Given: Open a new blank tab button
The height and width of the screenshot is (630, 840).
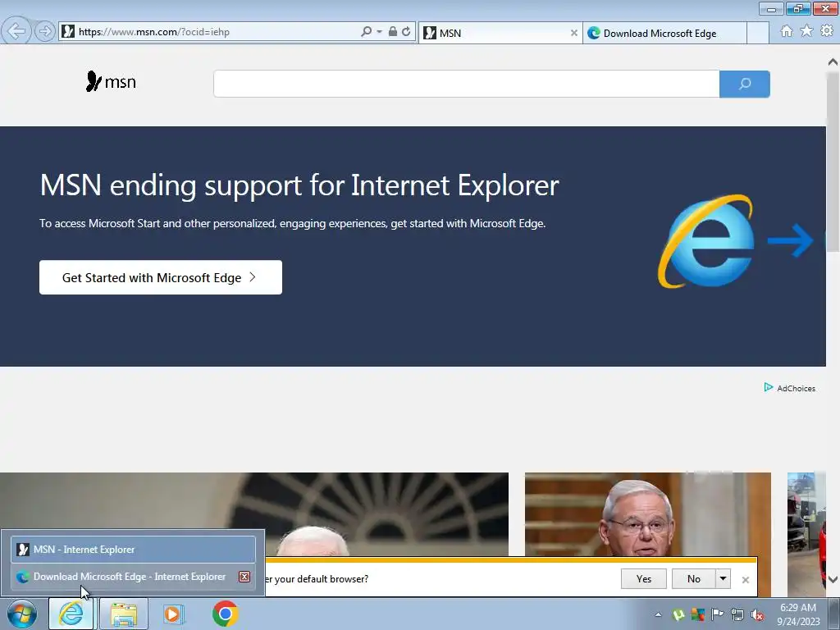Looking at the screenshot, I should point(757,33).
